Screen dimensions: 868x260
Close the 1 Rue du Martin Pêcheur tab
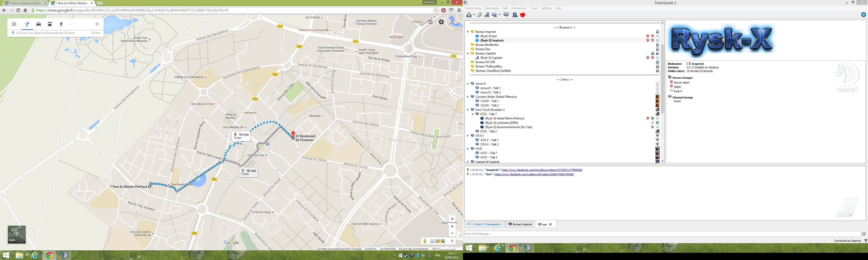pos(92,3)
